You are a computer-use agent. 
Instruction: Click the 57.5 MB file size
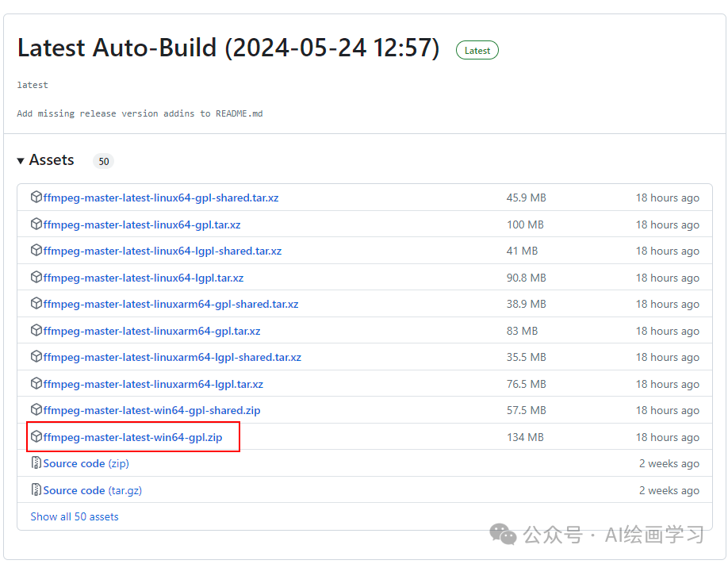526,410
